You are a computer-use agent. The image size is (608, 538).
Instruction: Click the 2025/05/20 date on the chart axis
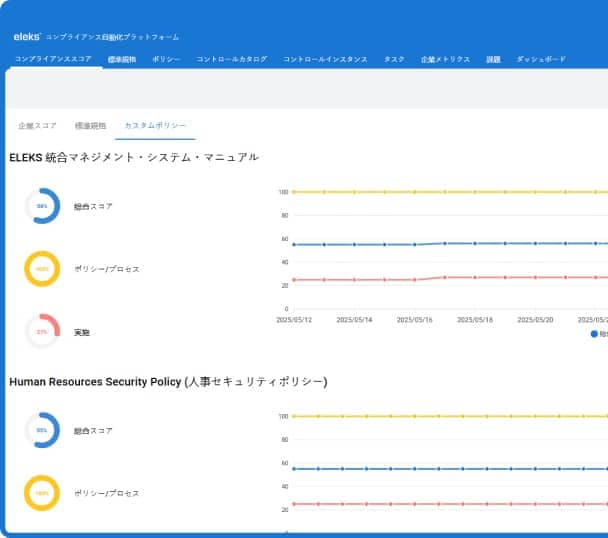(535, 320)
